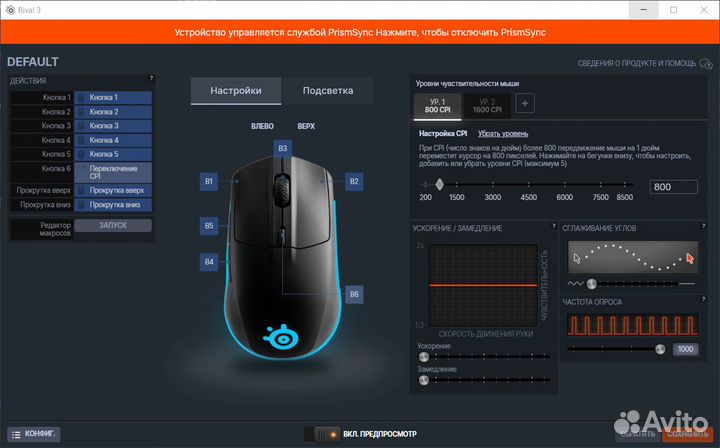Click the DEFAULT configuration title

point(33,62)
